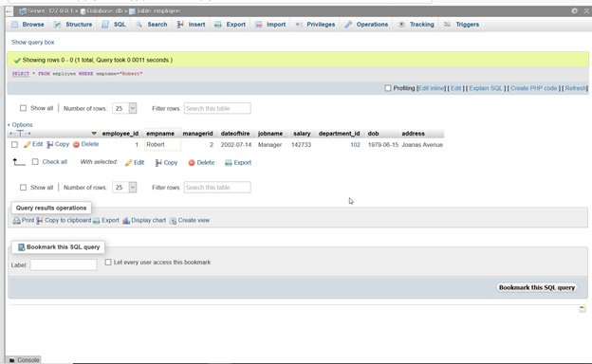Click the collapse icon at top right
This screenshot has width=592, height=364.
586,11
